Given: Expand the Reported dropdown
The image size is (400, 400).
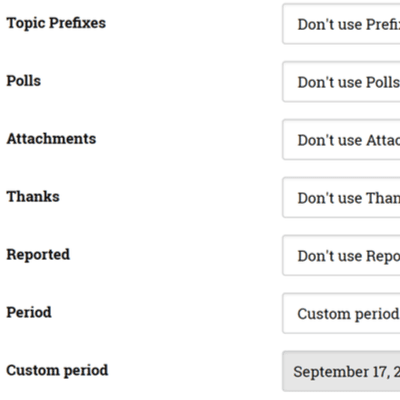Looking at the screenshot, I should [x=341, y=256].
